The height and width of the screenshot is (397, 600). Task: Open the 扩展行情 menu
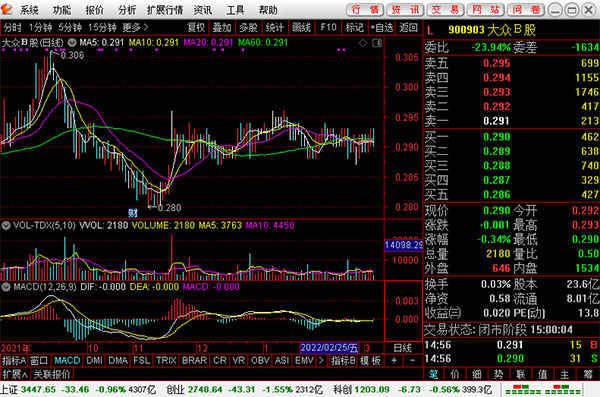point(165,10)
